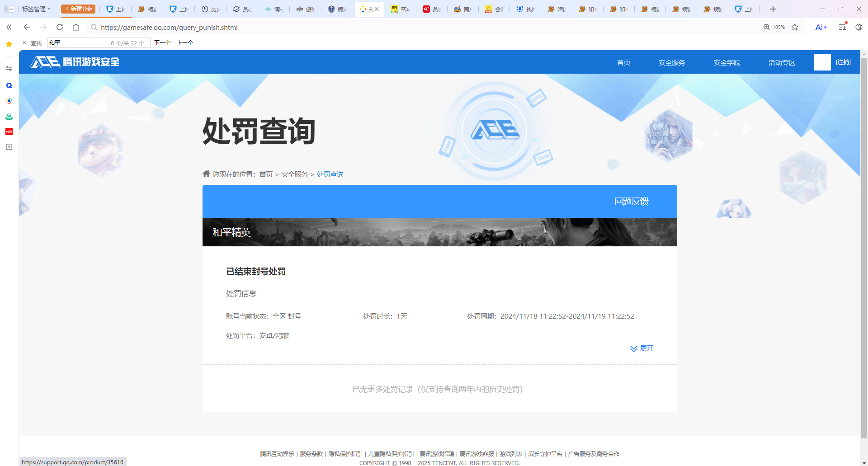Bookmark this page with the star icon
868x466 pixels.
pos(795,27)
